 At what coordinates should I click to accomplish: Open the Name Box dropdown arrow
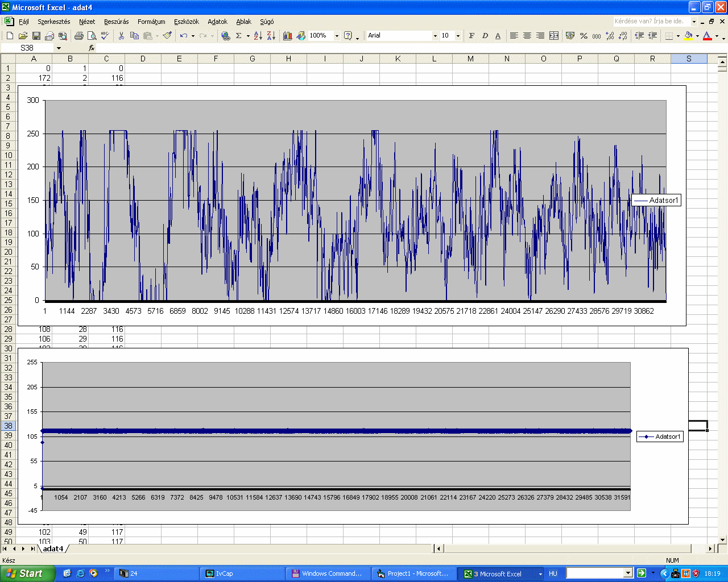click(59, 48)
